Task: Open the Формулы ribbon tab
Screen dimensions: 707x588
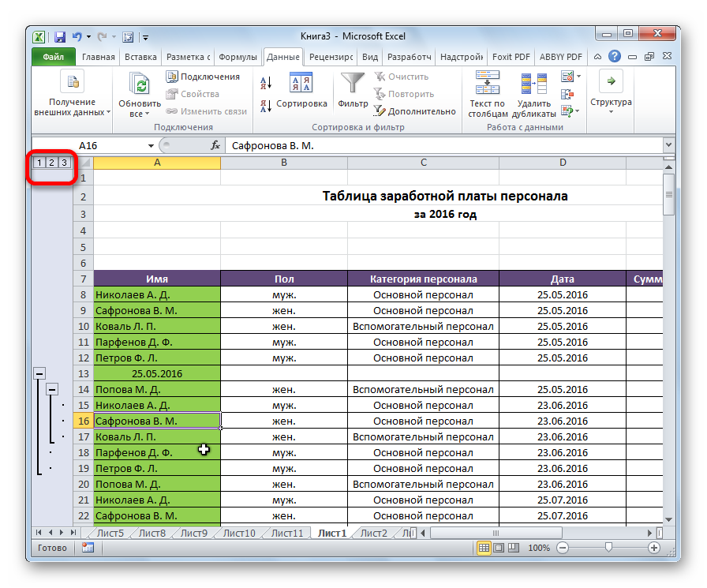Action: 238,57
